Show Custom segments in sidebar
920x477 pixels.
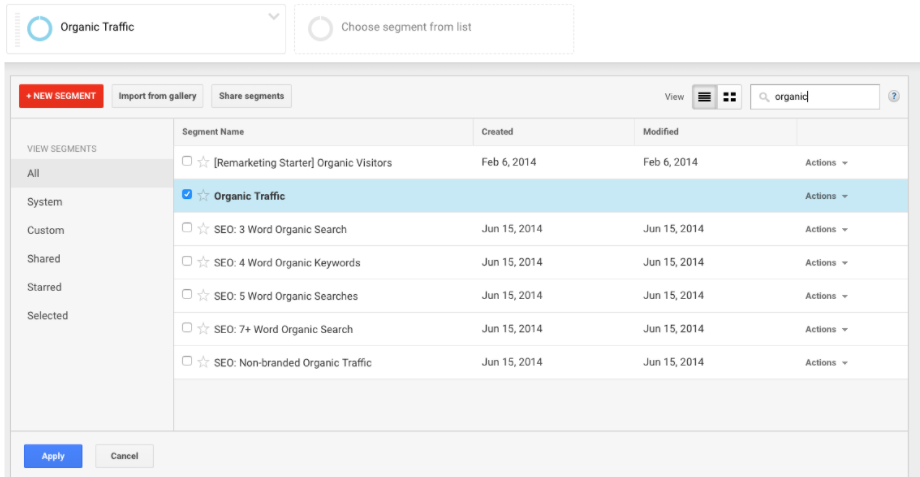click(46, 230)
